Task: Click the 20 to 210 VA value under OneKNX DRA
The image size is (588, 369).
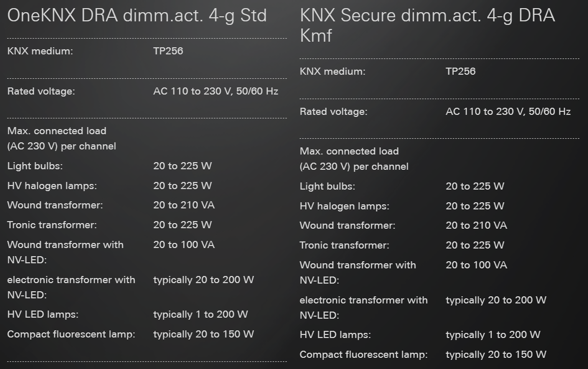Action: (184, 205)
